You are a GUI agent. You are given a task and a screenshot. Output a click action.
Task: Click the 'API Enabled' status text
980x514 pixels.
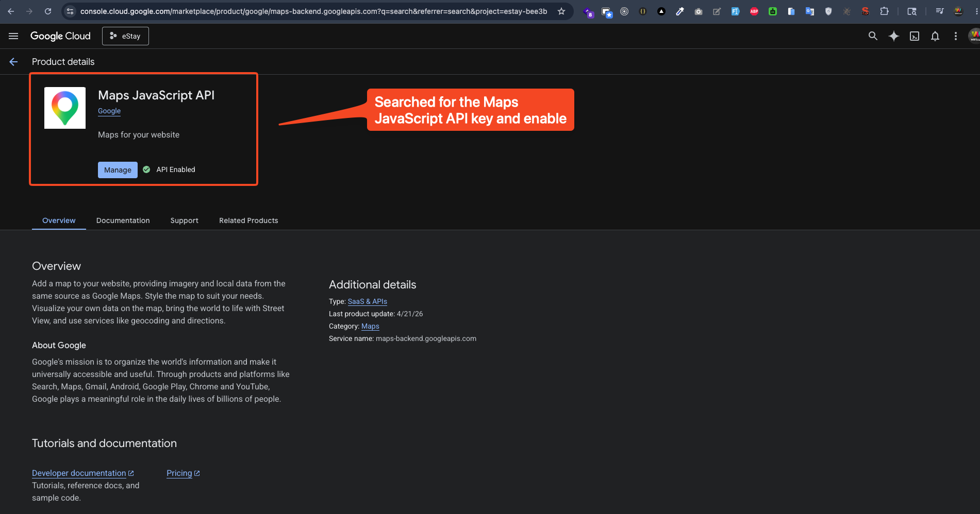coord(176,169)
